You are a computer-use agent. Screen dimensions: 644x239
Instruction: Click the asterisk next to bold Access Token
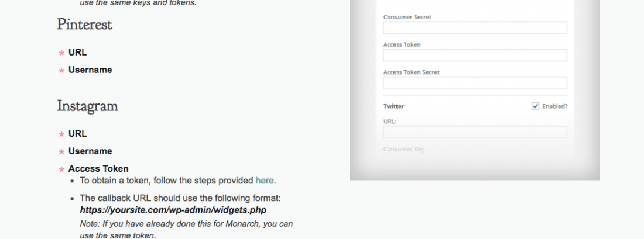tap(61, 169)
